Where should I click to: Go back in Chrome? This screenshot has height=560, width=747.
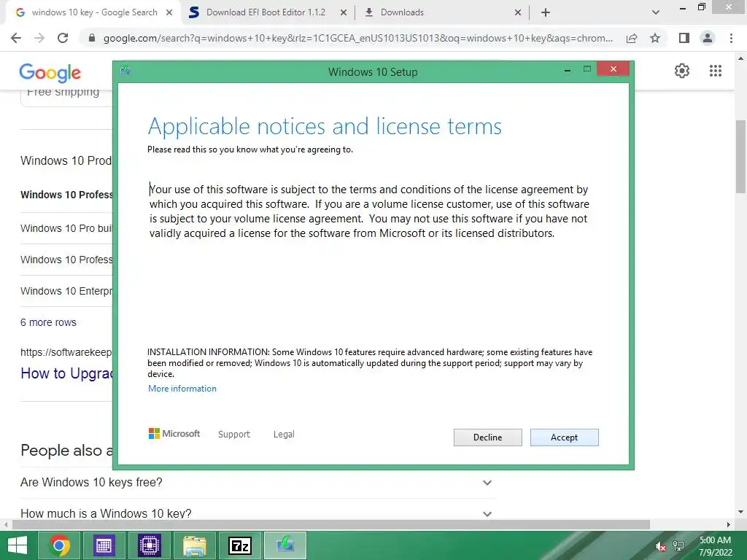(16, 38)
